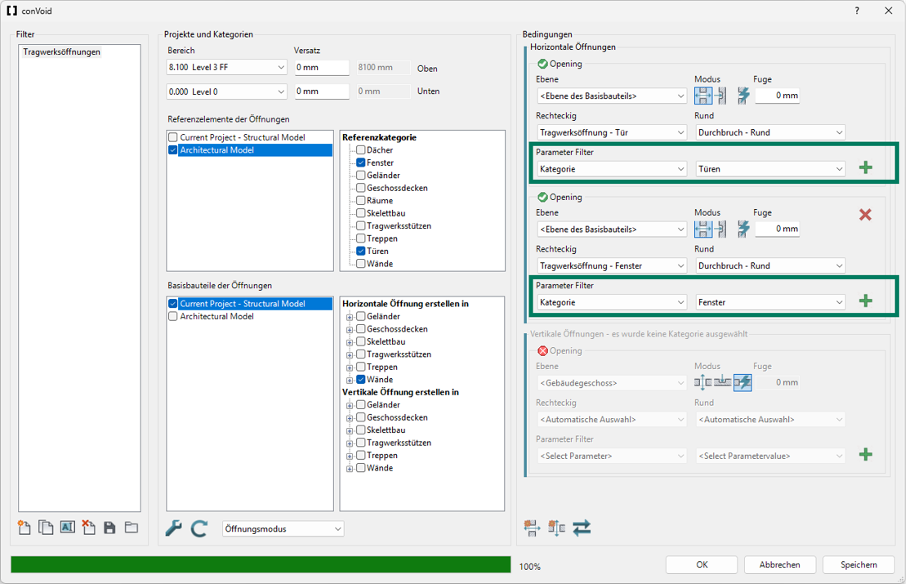Select recess mode in the Tür opening group

[721, 96]
